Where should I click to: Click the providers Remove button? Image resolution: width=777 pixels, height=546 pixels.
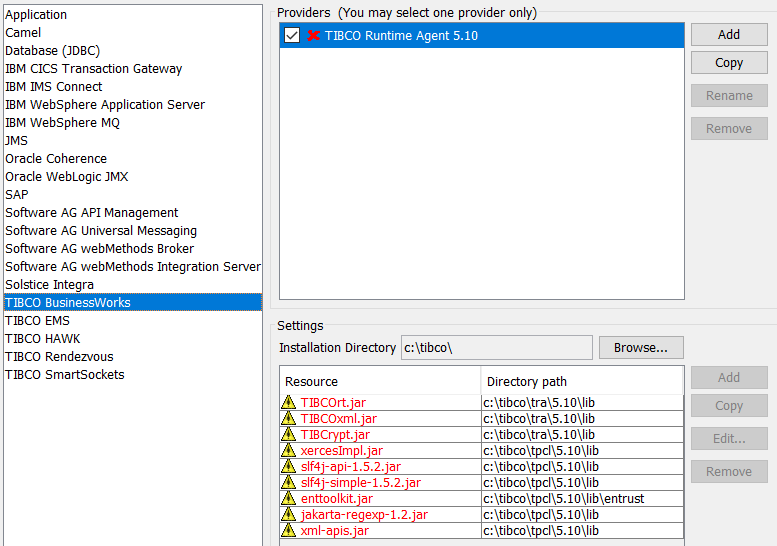pos(729,129)
